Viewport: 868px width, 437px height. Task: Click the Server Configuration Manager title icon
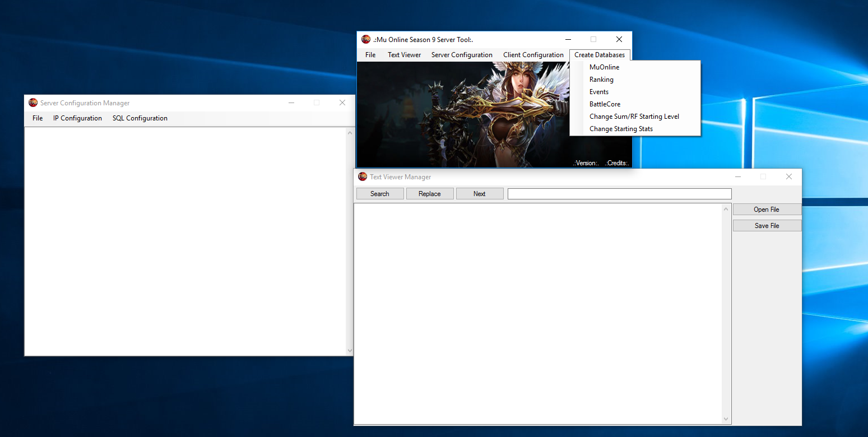coord(33,103)
